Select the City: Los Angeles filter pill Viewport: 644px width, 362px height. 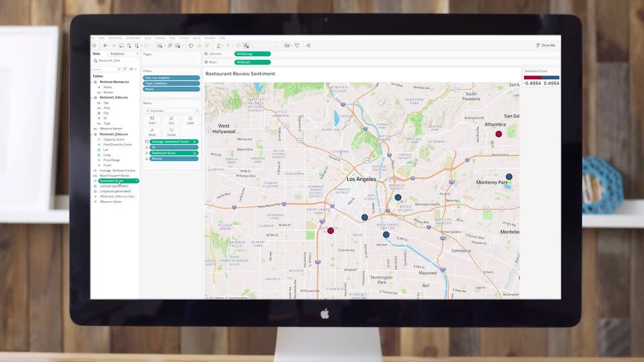171,78
